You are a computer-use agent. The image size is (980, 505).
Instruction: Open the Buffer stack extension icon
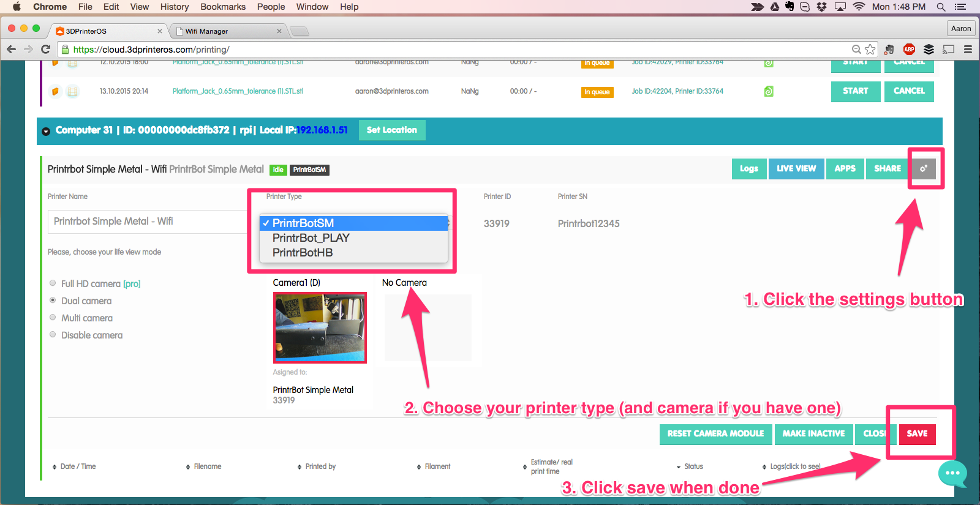click(929, 49)
